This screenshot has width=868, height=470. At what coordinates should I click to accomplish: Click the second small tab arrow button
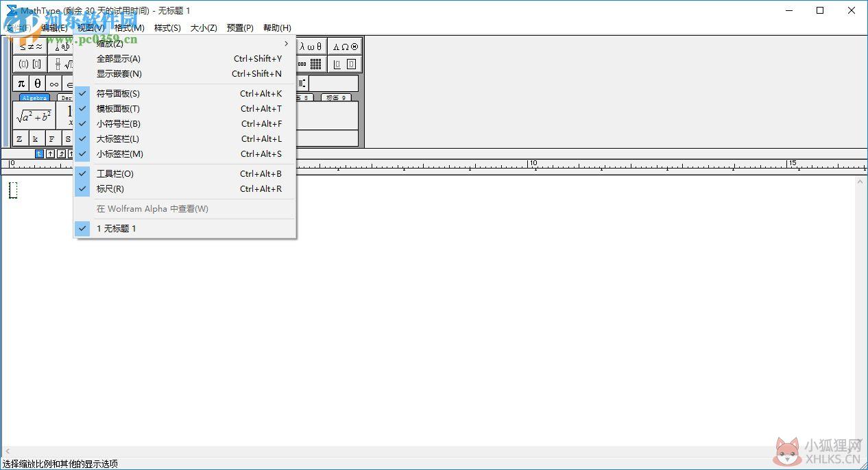[x=50, y=154]
